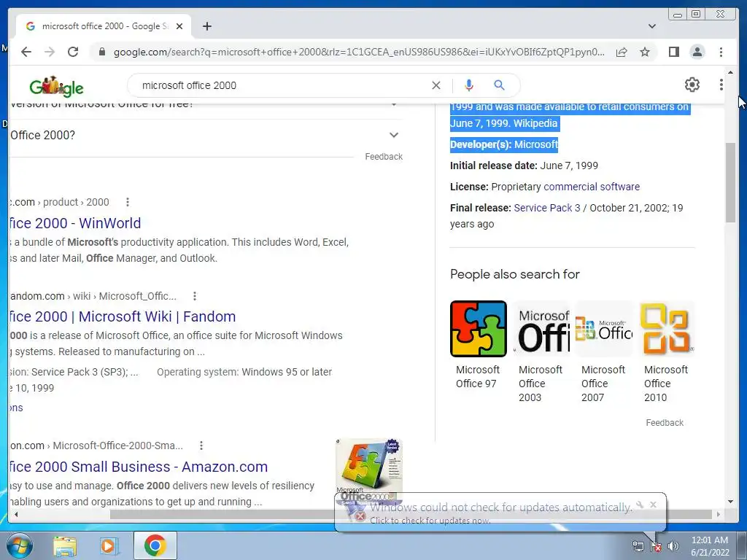Click vertical scrollbar up arrow
This screenshot has height=560, width=747.
tap(730, 73)
